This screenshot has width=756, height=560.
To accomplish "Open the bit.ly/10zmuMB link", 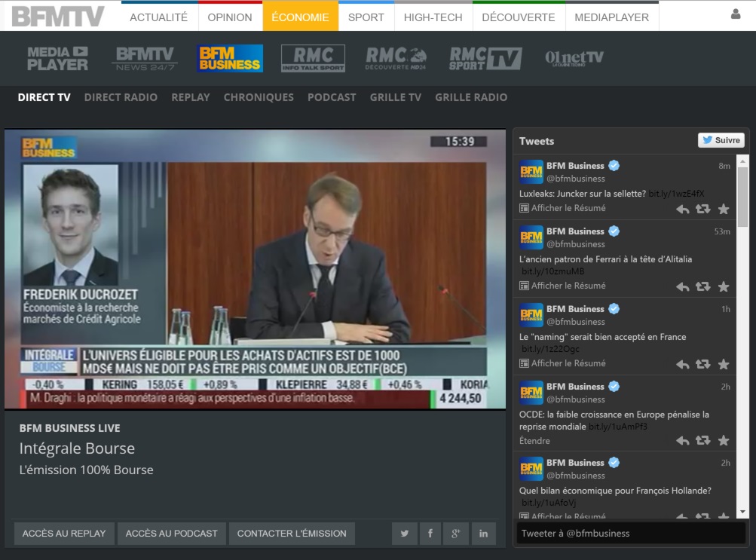I will pos(552,271).
